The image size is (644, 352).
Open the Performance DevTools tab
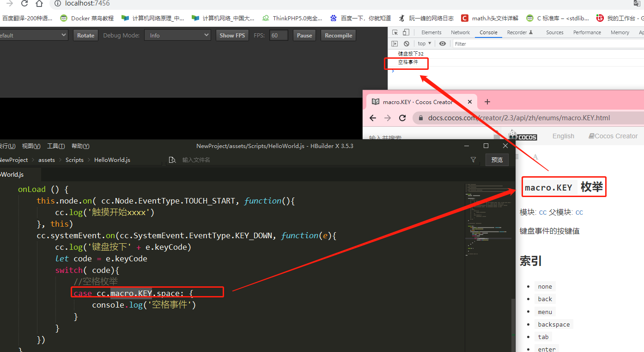587,32
